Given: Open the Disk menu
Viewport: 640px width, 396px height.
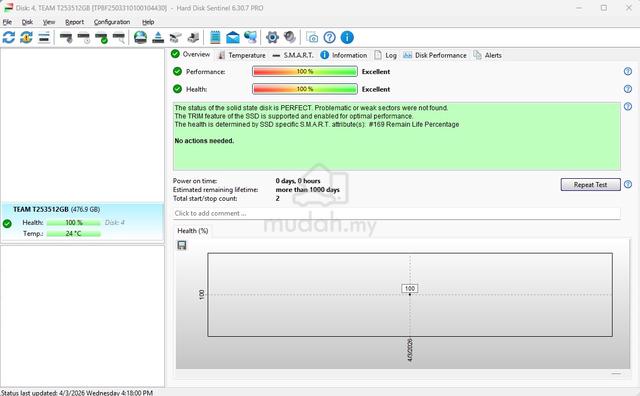Looking at the screenshot, I should pyautogui.click(x=27, y=22).
